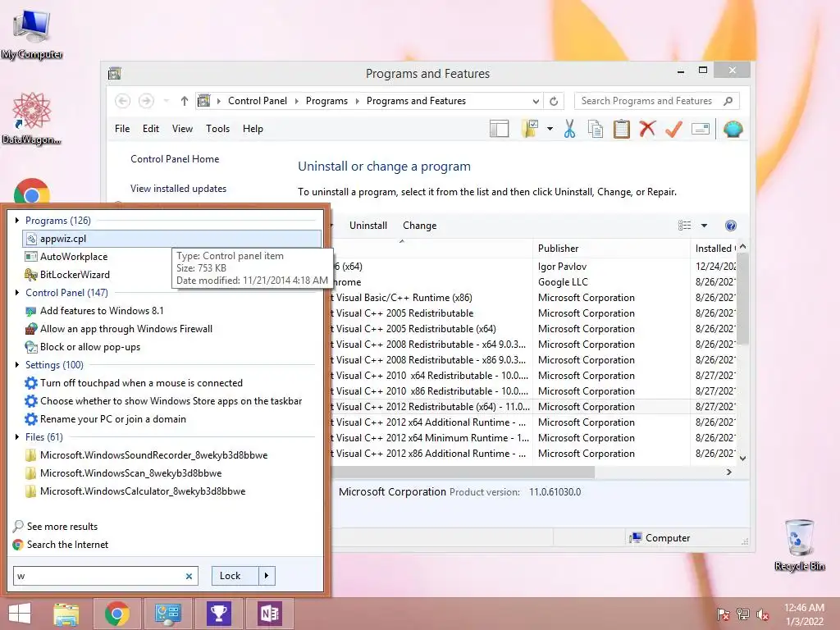Screen dimensions: 840x630
Task: Open the folder options toolbar dropdown arrow
Action: click(x=550, y=129)
